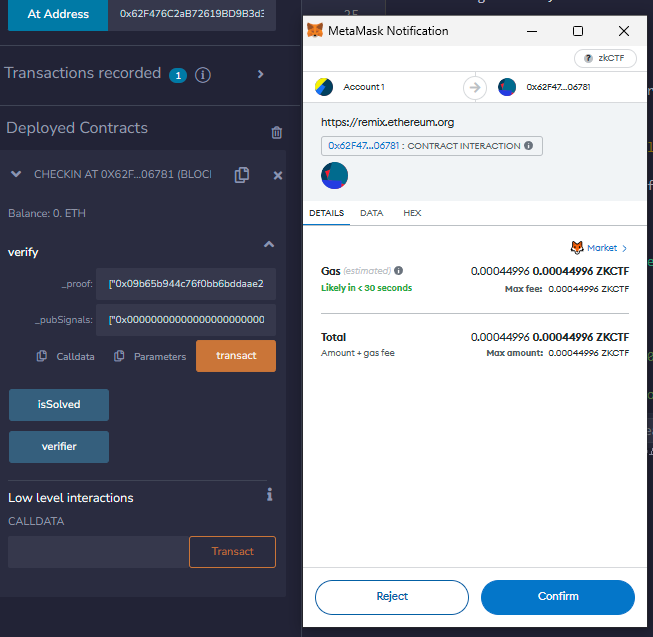
Task: Switch to the HEX tab
Action: click(x=412, y=213)
